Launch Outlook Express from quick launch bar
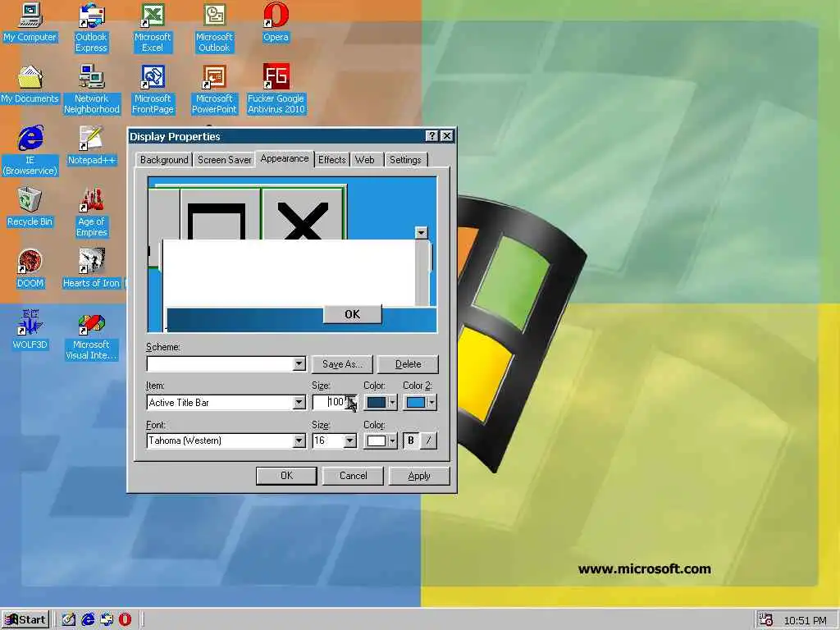This screenshot has height=630, width=840. click(107, 619)
